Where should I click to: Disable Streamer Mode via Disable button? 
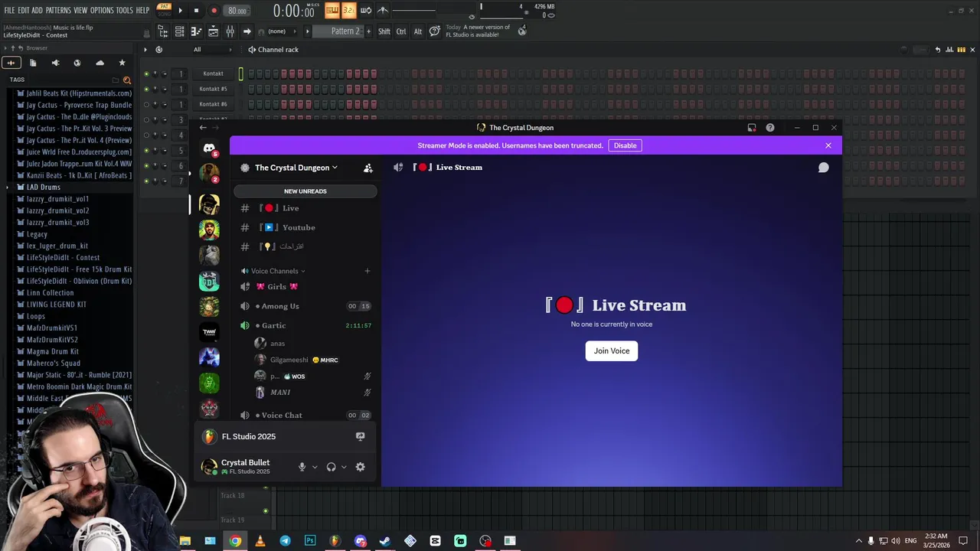[625, 145]
